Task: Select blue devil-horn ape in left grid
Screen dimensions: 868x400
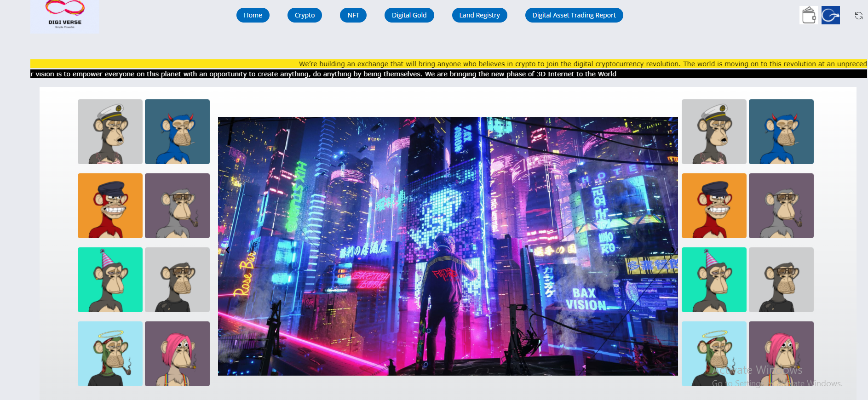Action: (x=177, y=131)
